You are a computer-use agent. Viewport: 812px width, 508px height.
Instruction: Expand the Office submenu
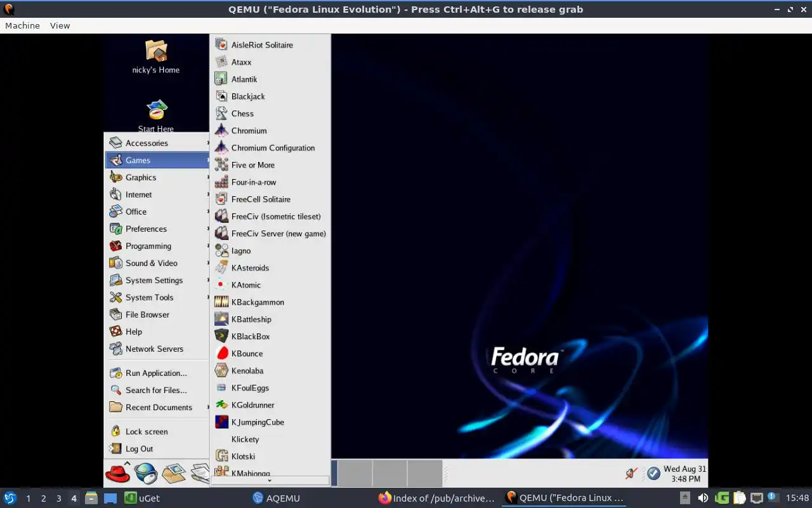click(157, 212)
